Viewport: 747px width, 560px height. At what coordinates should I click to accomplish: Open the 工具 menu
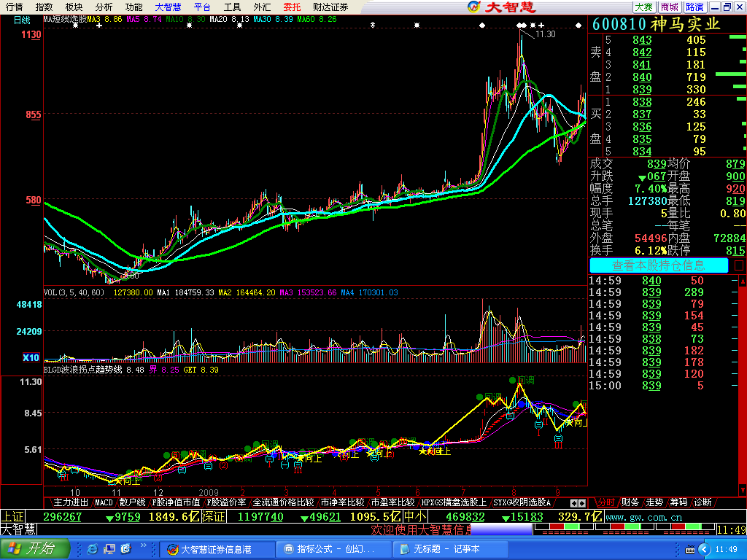click(232, 7)
